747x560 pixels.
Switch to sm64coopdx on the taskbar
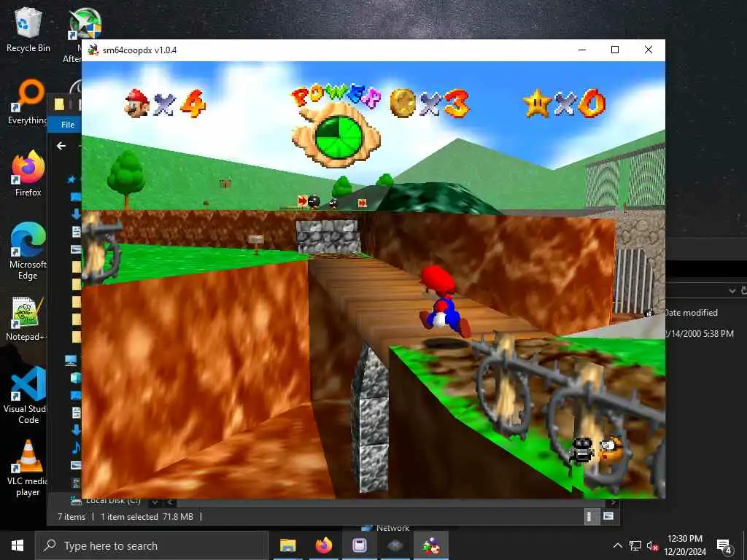coord(431,545)
